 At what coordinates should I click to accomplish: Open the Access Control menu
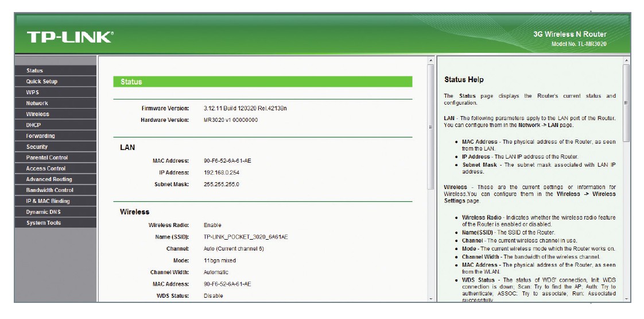[x=46, y=168]
